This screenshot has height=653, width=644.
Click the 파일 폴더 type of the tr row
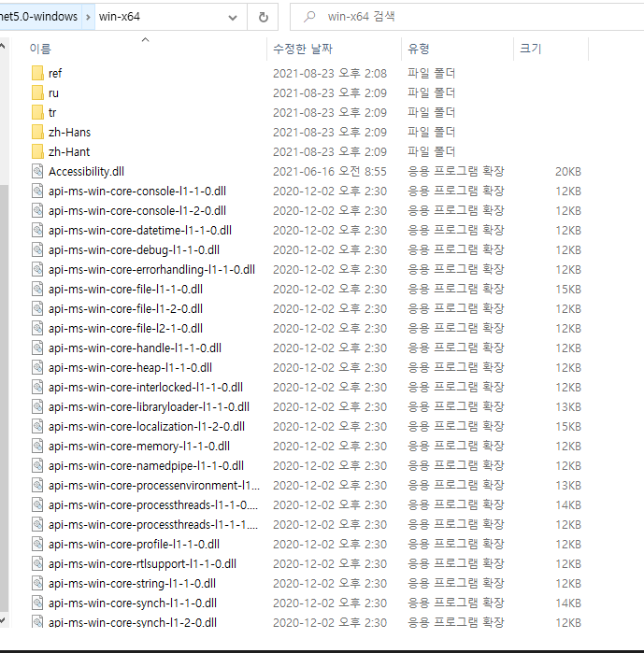pyautogui.click(x=431, y=112)
